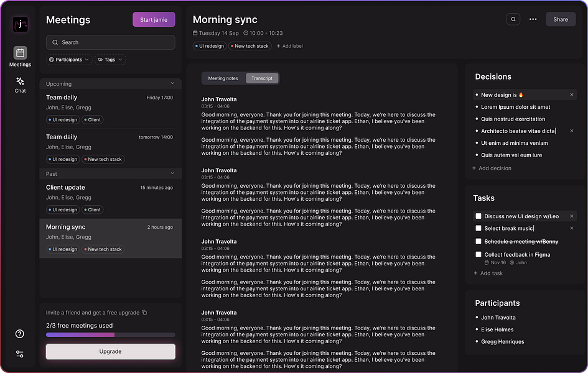Viewport: 588px width, 373px height.
Task: Open the Meetings section in sidebar
Action: pos(20,55)
